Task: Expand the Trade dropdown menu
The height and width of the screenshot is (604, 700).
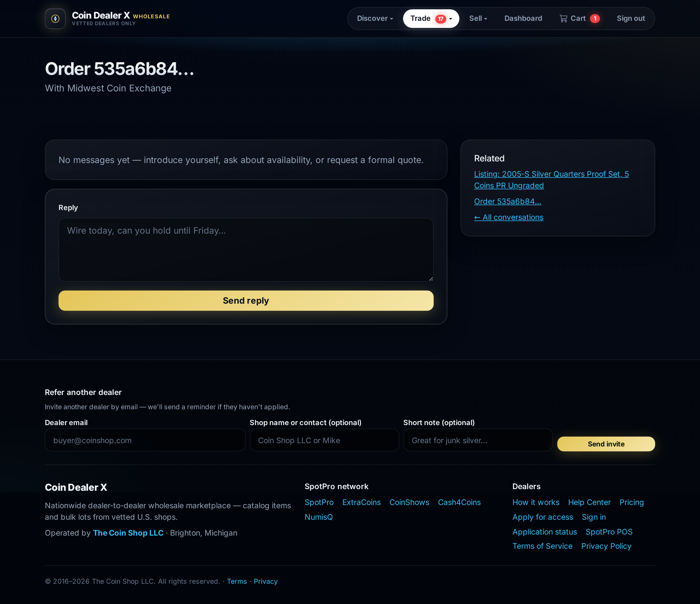Action: pyautogui.click(x=431, y=19)
